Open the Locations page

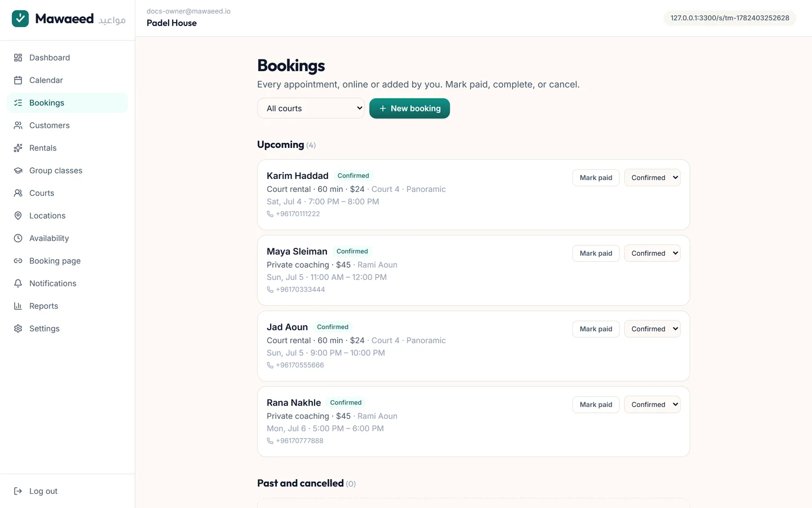(x=68, y=216)
